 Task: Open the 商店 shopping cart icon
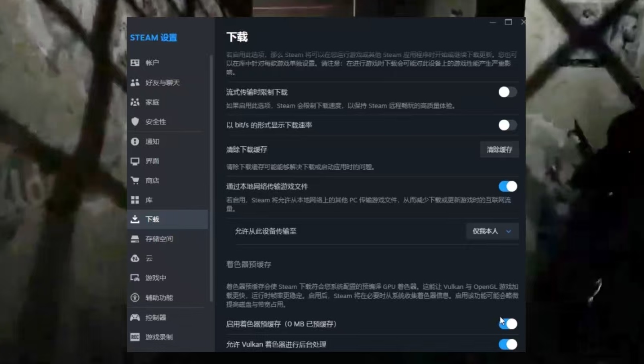coord(135,180)
